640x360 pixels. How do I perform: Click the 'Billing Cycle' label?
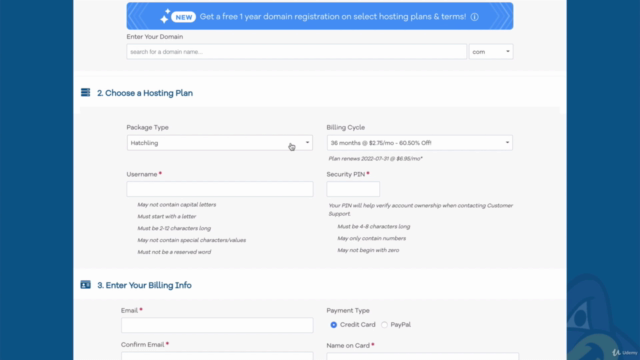[346, 127]
